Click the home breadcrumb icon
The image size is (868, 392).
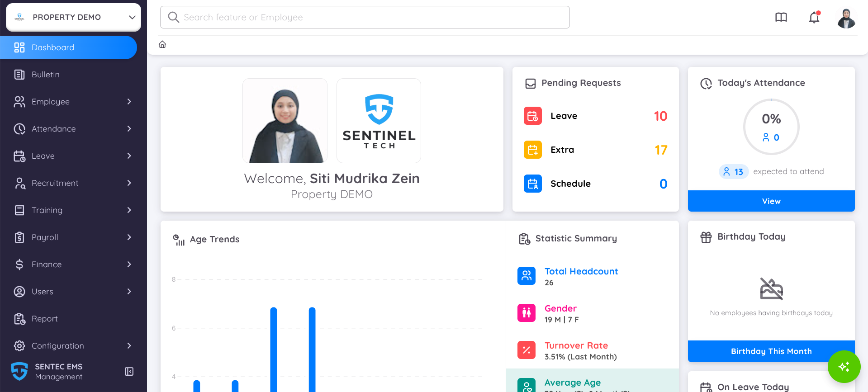162,44
